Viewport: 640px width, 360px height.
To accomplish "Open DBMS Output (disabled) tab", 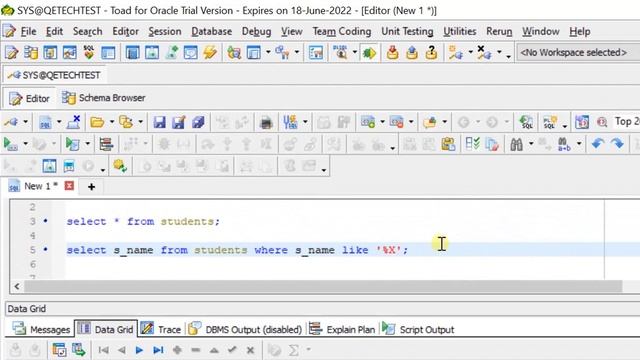I will point(246,329).
